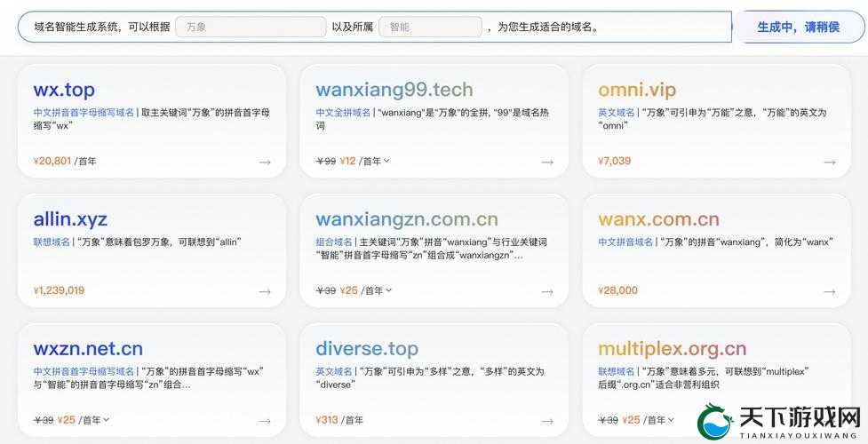Click the ¥7,039 price on omni.vip
This screenshot has width=868, height=444.
click(615, 161)
